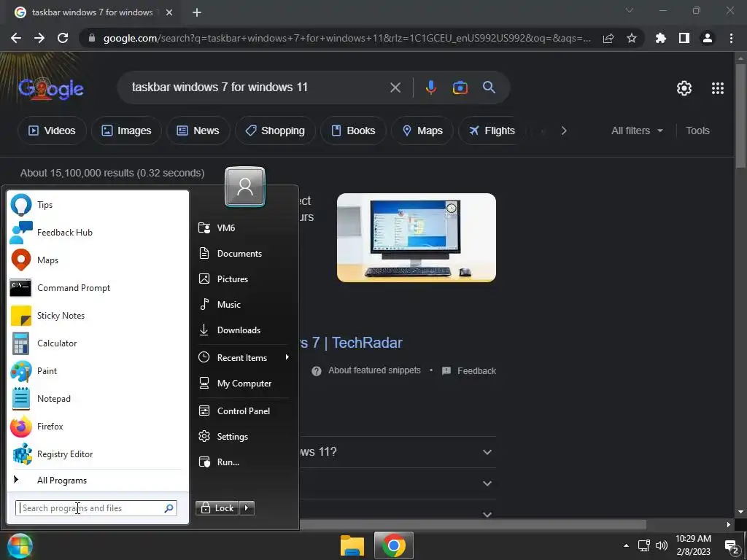Open the VM6 user folder
Viewport: 747px width, 560px height.
244,227
